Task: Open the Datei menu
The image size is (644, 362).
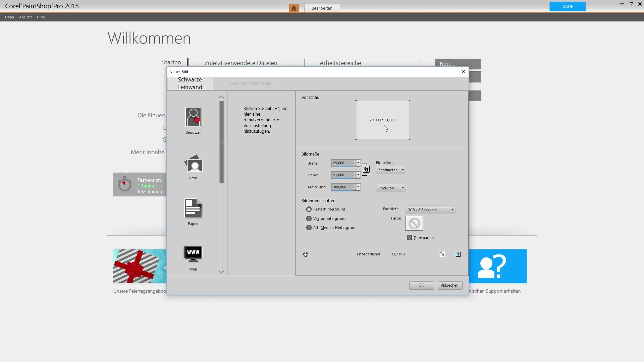Action: click(9, 17)
